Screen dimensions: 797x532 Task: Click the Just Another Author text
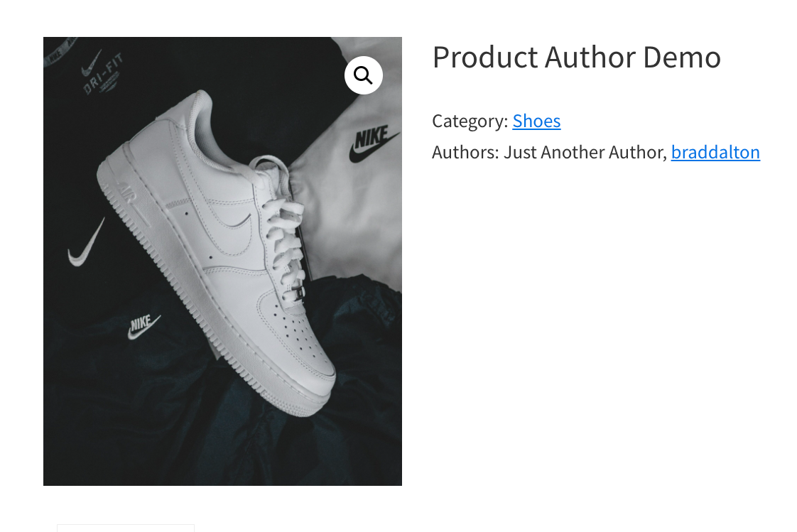pyautogui.click(x=585, y=152)
